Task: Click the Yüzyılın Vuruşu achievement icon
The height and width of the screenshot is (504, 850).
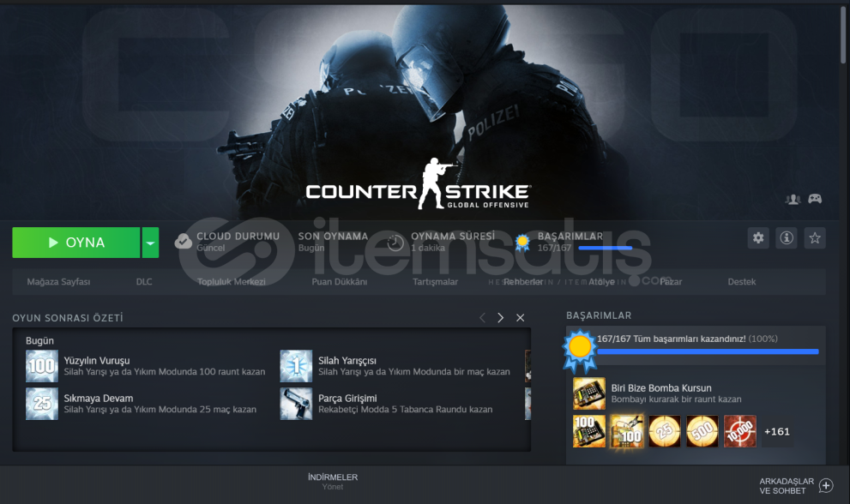Action: [42, 366]
